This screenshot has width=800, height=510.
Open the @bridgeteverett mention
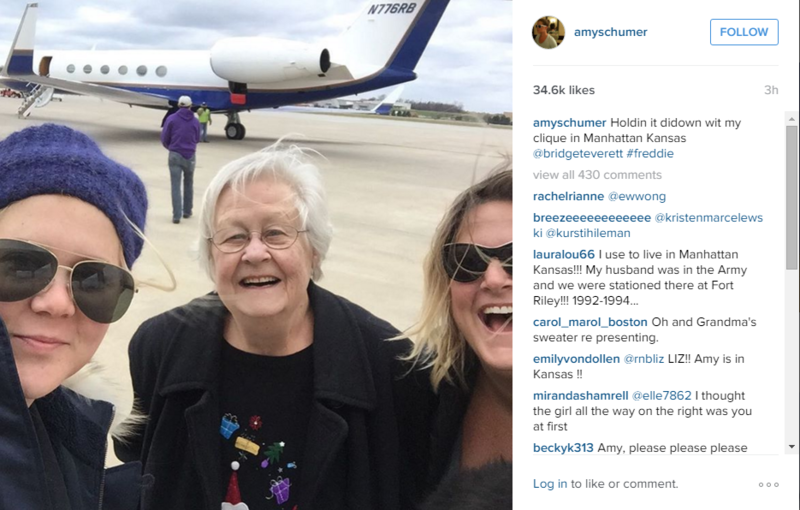578,154
